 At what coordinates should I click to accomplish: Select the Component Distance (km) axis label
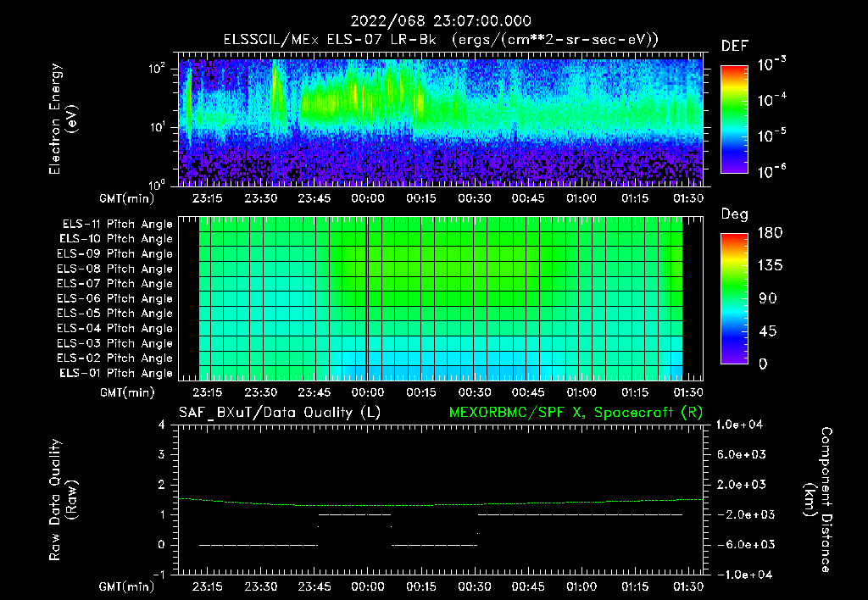(818, 499)
